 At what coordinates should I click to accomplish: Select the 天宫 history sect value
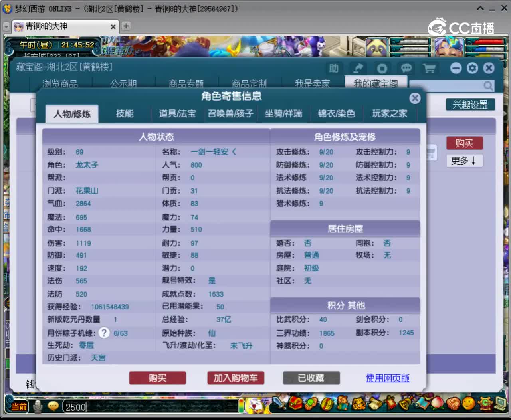point(98,358)
